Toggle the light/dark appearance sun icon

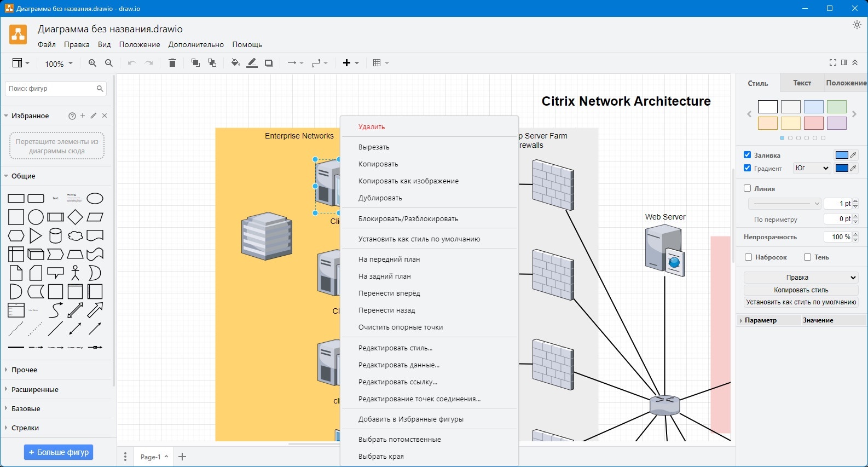tap(857, 25)
